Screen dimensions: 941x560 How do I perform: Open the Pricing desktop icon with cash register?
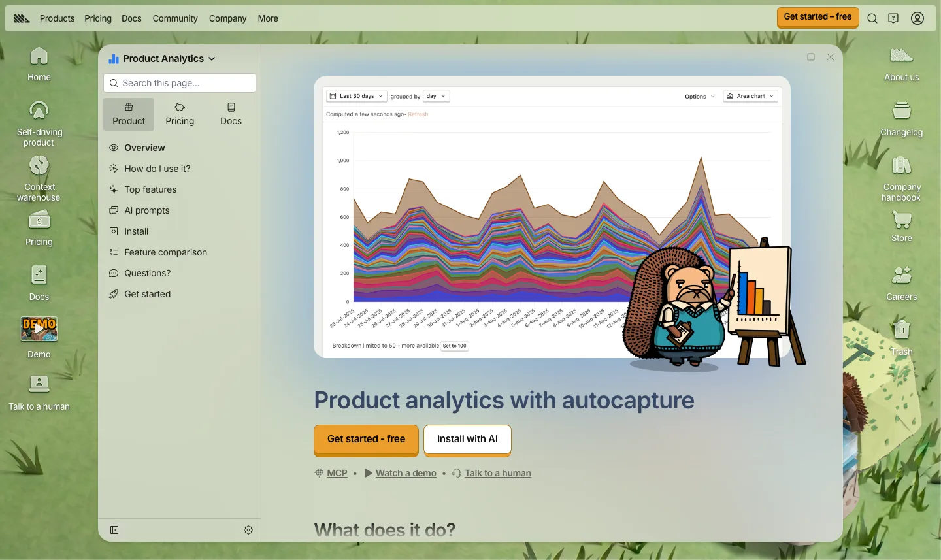coord(39,228)
